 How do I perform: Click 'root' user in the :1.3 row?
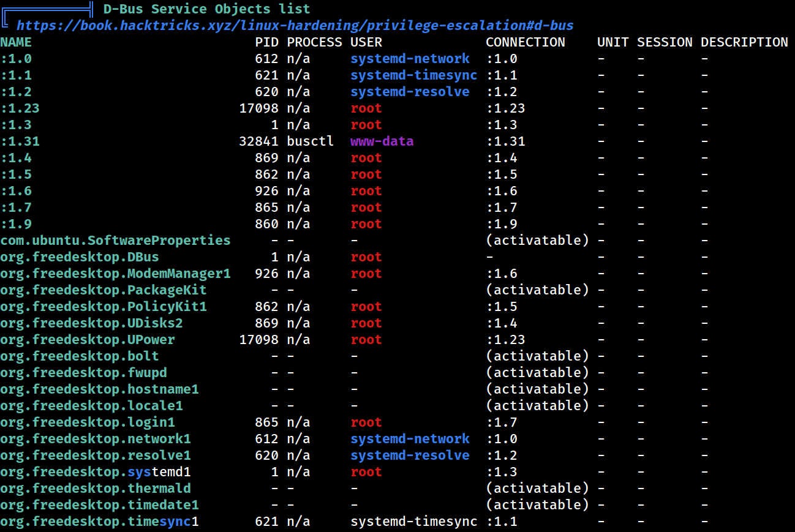(x=366, y=125)
